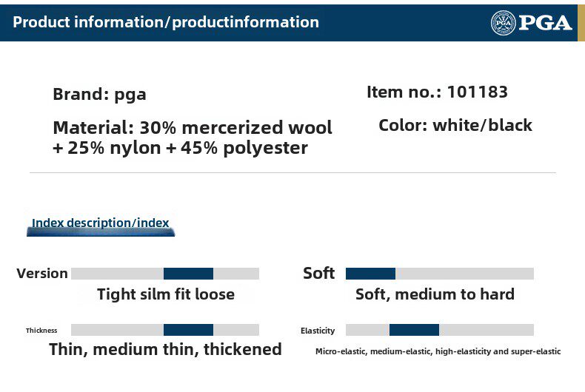The height and width of the screenshot is (392, 585).
Task: Click the PGA circular emblem logo
Action: [x=503, y=23]
